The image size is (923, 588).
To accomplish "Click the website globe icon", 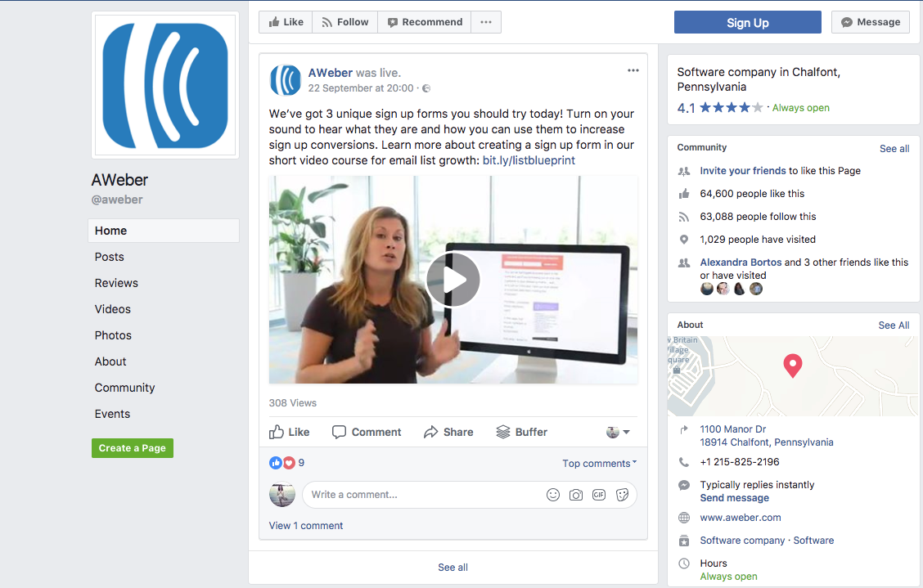I will (x=683, y=518).
